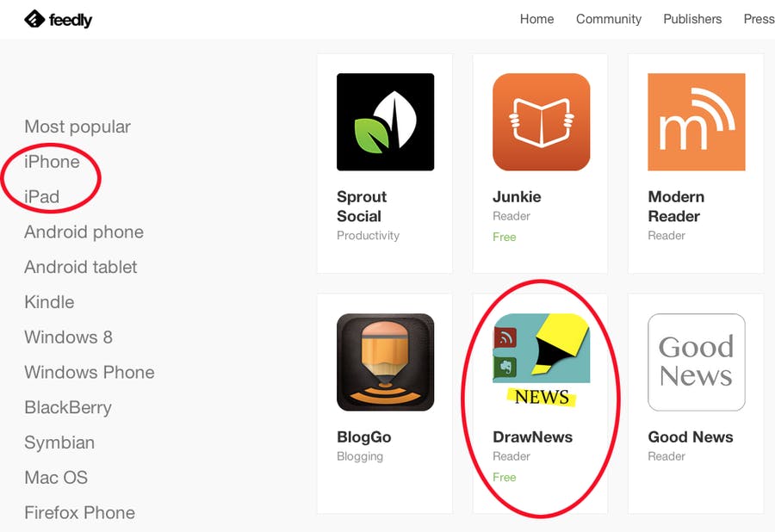The width and height of the screenshot is (775, 532).
Task: Filter apps by iPhone
Action: [52, 162]
